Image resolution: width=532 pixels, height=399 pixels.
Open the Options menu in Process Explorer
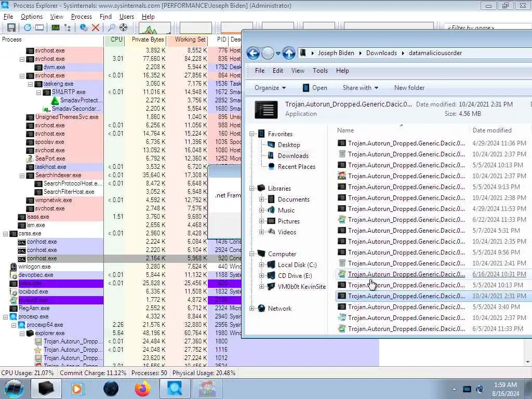click(32, 17)
